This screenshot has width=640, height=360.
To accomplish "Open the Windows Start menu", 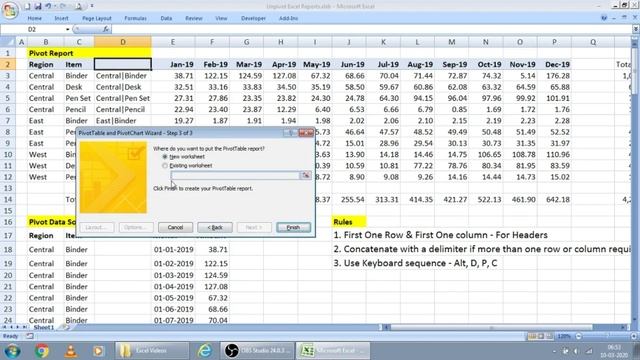I will pyautogui.click(x=12, y=351).
